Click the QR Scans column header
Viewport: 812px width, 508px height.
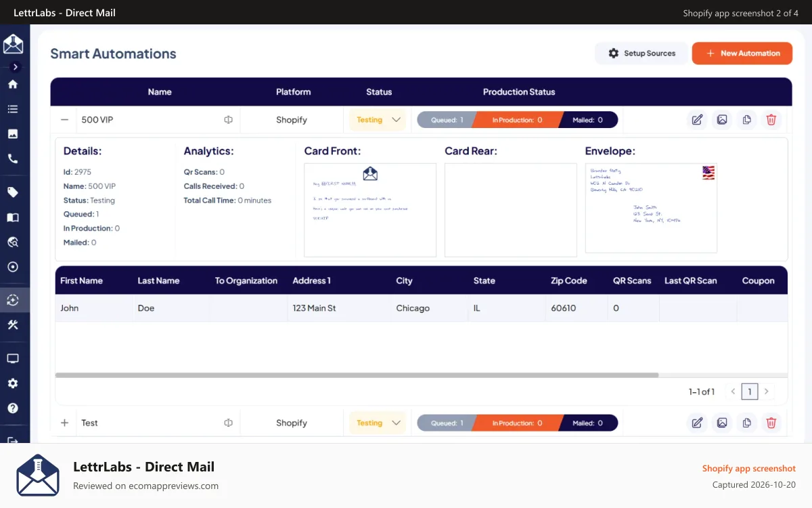632,280
